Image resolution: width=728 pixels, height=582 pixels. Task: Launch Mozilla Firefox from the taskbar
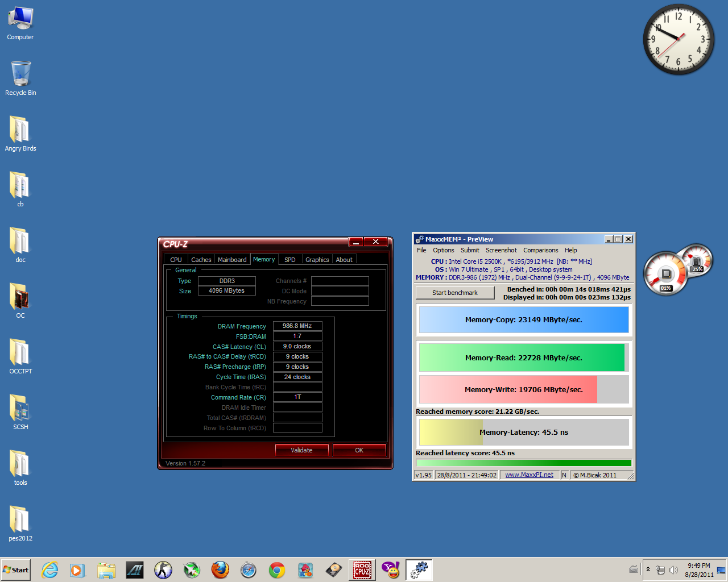[220, 570]
